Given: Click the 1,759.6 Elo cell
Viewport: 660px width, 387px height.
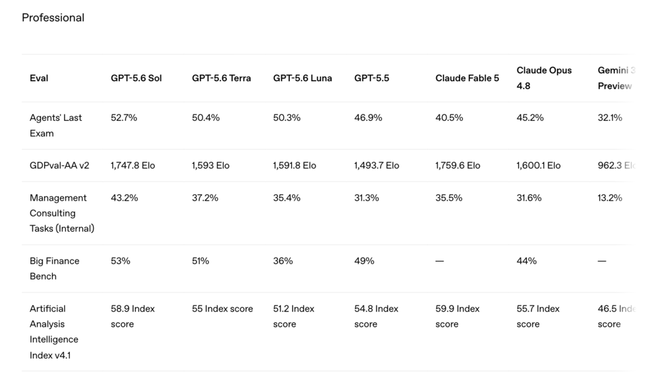Looking at the screenshot, I should (x=458, y=165).
